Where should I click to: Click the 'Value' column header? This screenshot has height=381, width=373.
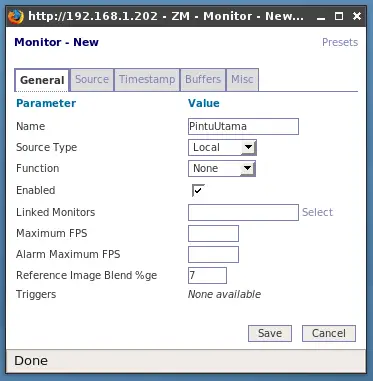tap(204, 103)
